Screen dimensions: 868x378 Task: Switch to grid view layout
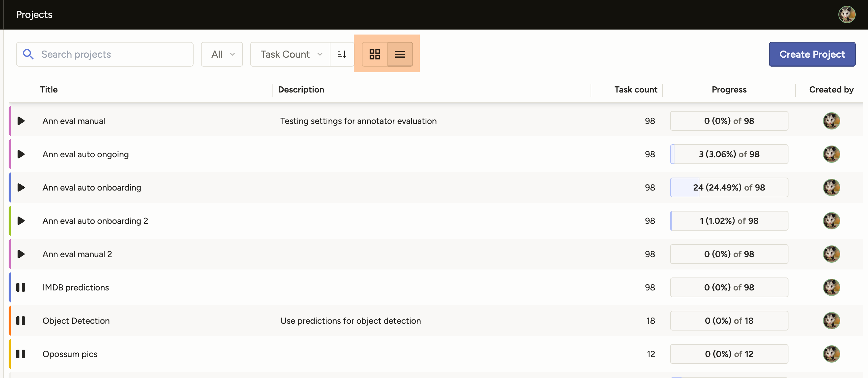375,54
